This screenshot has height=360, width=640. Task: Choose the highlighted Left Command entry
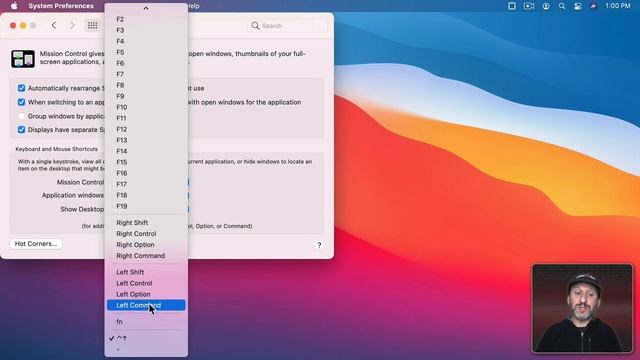[146, 305]
